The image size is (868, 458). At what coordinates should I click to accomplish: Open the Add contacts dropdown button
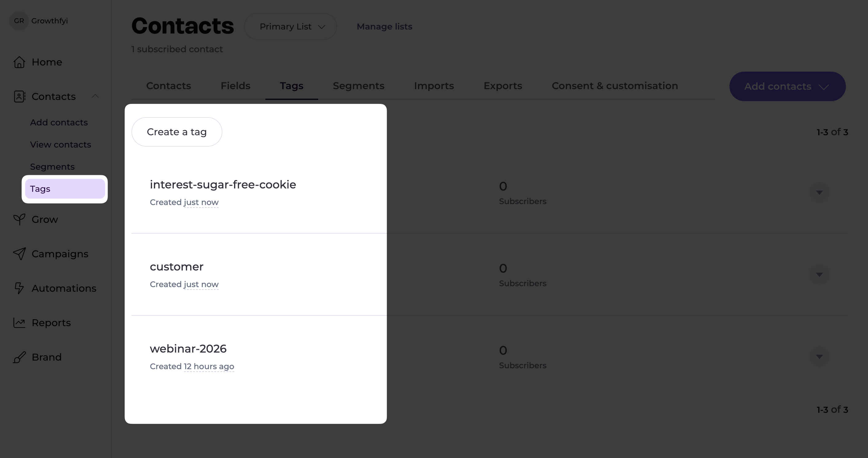tap(788, 86)
